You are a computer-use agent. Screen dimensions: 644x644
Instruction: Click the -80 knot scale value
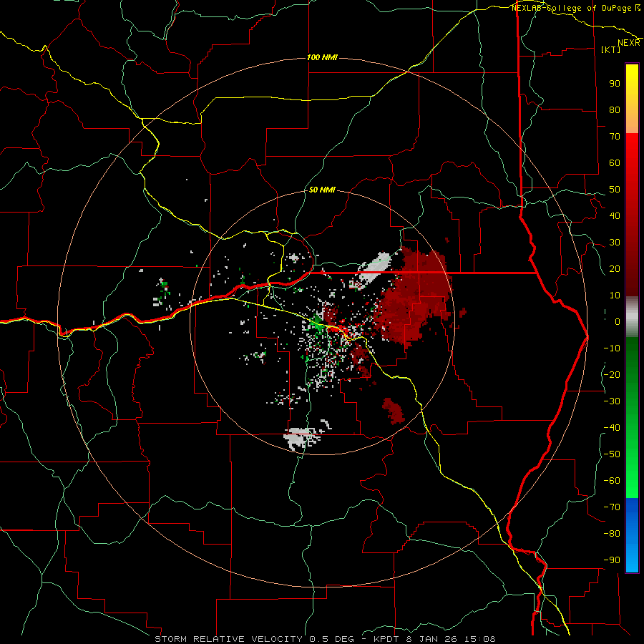[612, 534]
